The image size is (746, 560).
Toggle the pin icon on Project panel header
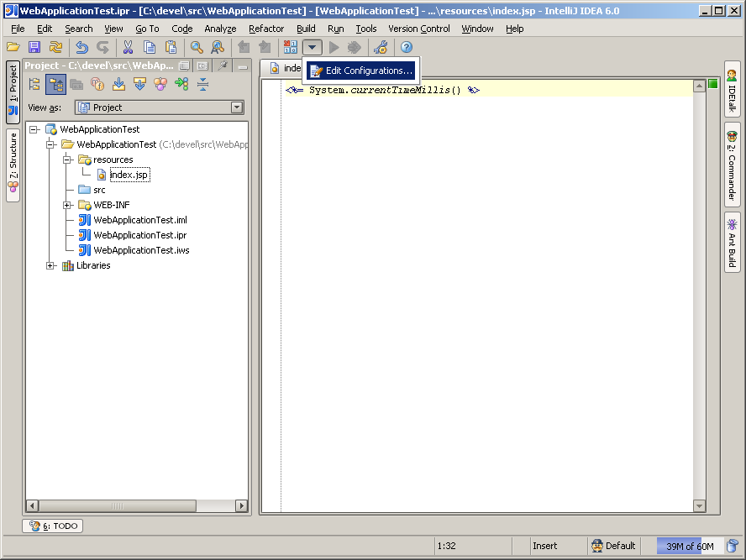click(x=223, y=65)
